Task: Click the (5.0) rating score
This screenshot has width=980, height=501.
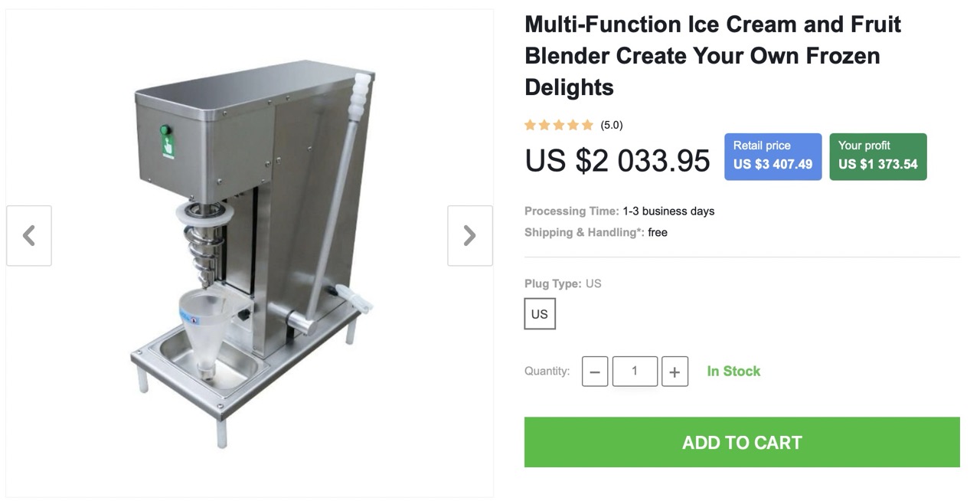Action: click(612, 125)
